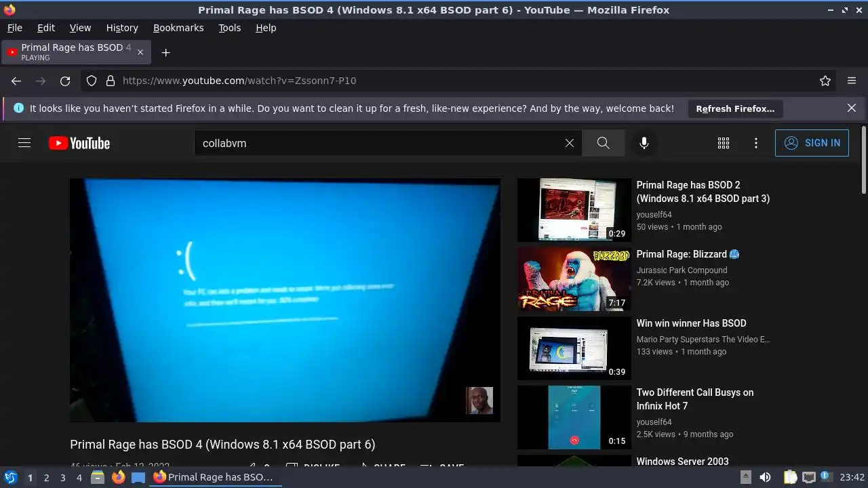Open YouTube settings three-dot menu

pyautogui.click(x=756, y=143)
